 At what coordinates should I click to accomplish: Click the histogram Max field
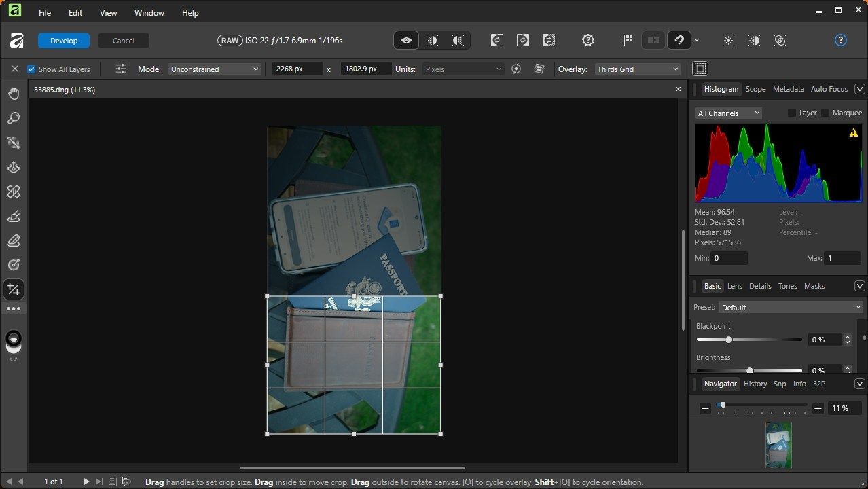(842, 258)
